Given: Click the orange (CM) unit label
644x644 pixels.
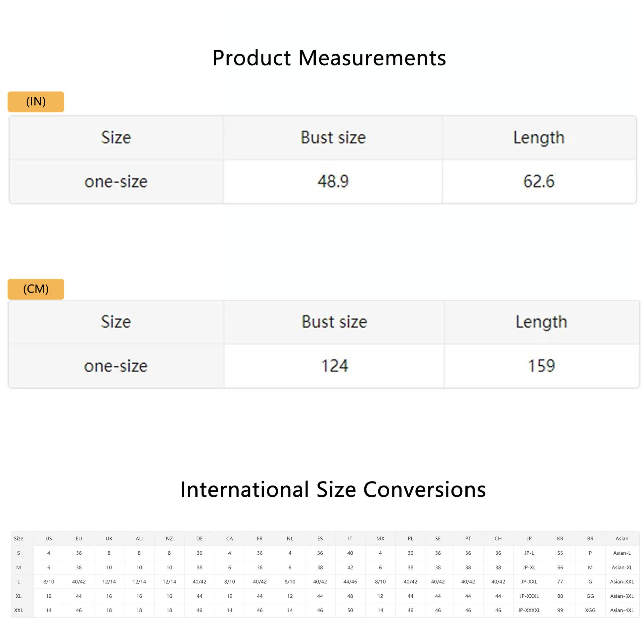Looking at the screenshot, I should pyautogui.click(x=36, y=289).
